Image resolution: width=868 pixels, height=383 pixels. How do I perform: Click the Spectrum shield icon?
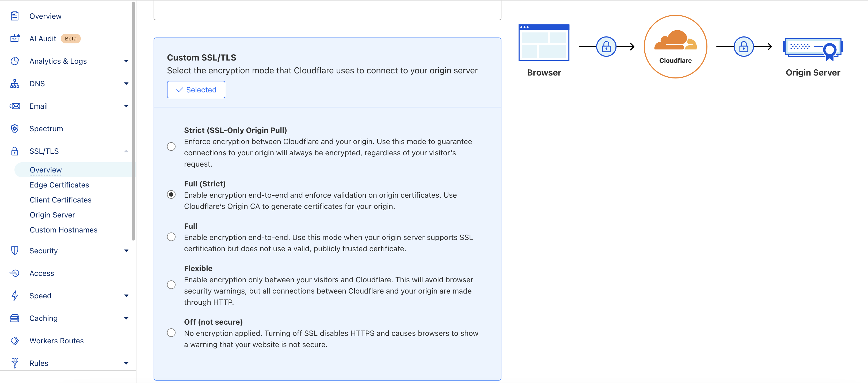point(14,129)
